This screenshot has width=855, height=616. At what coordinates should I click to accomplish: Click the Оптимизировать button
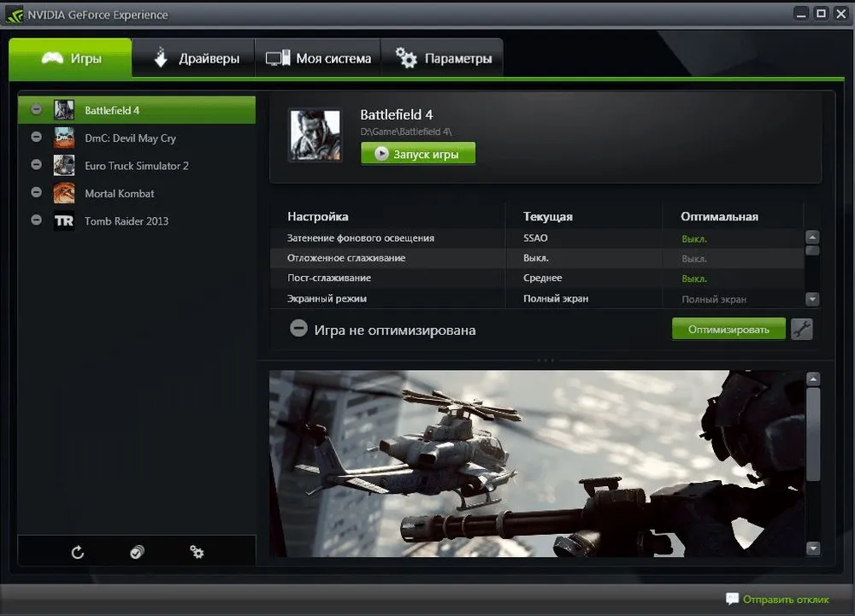(728, 329)
